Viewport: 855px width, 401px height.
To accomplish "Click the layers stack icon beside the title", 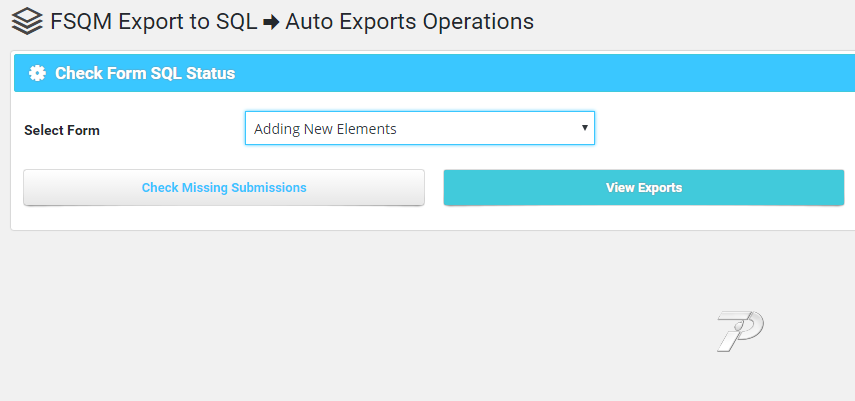I will (27, 21).
